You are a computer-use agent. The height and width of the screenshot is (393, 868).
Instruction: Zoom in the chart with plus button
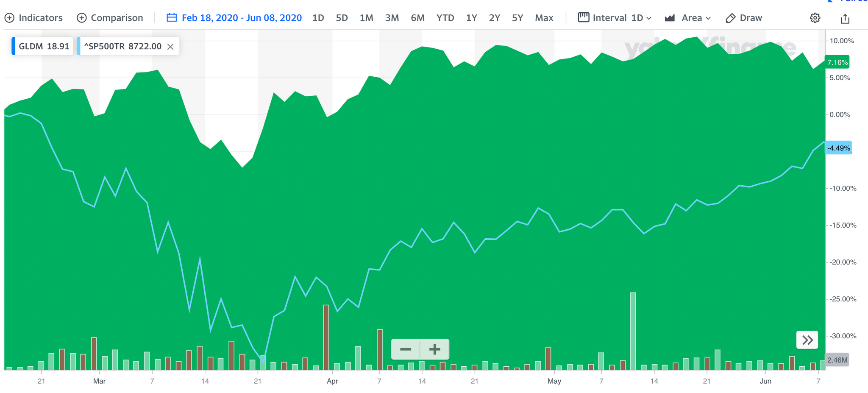[x=435, y=349]
